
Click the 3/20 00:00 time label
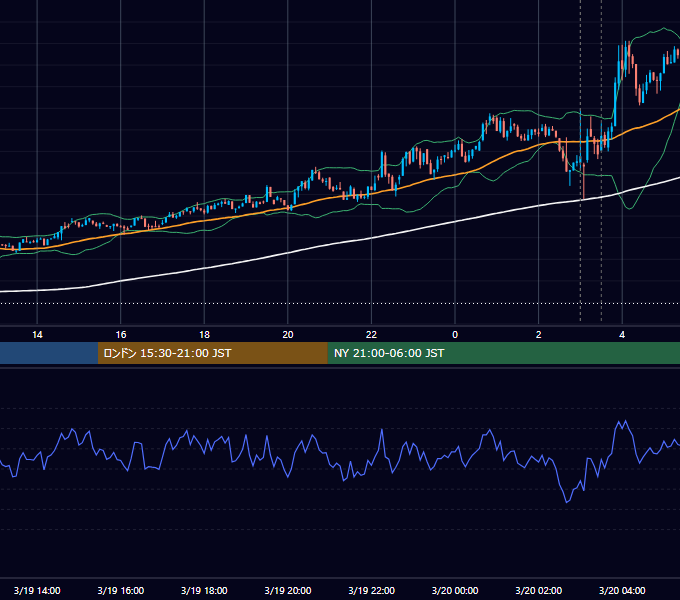455,590
